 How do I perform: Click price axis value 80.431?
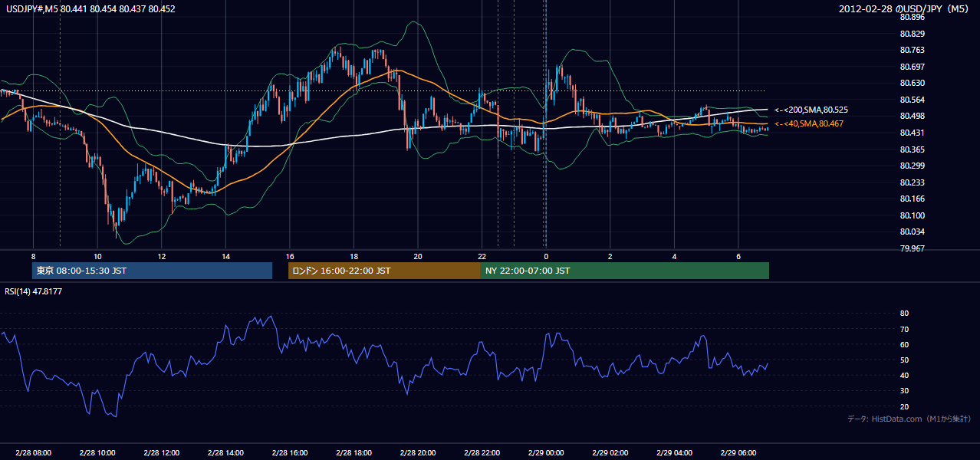click(913, 133)
